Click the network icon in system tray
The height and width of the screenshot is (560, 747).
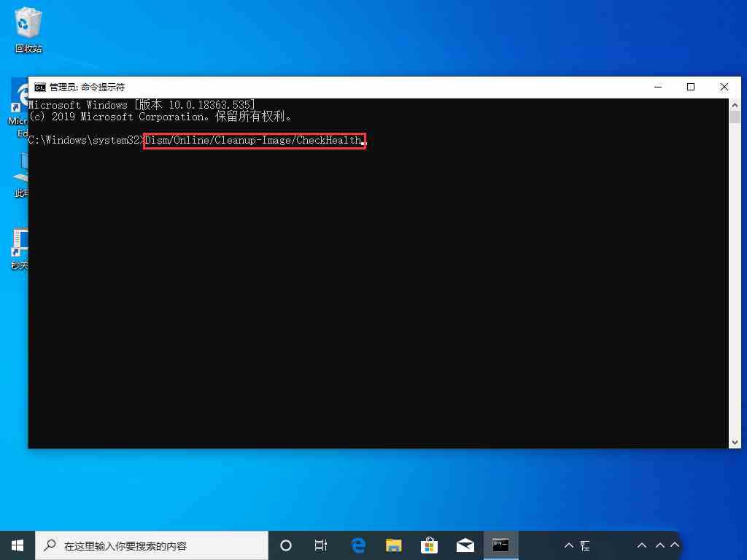585,545
